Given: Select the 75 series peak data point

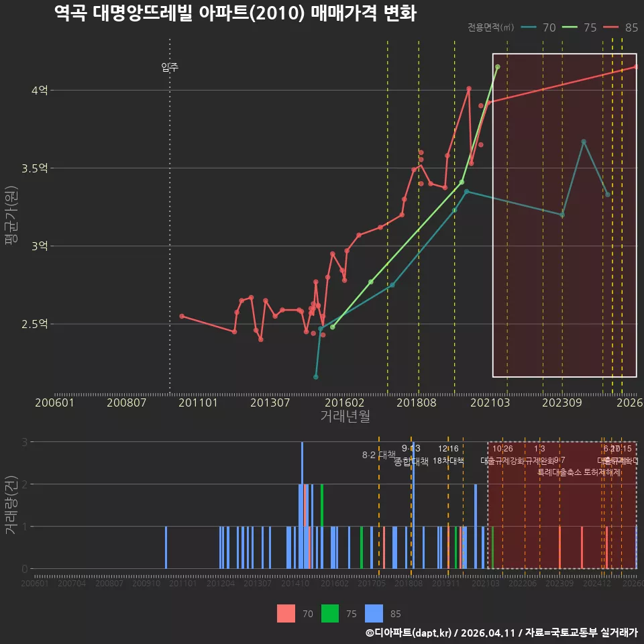Looking at the screenshot, I should click(x=497, y=66).
